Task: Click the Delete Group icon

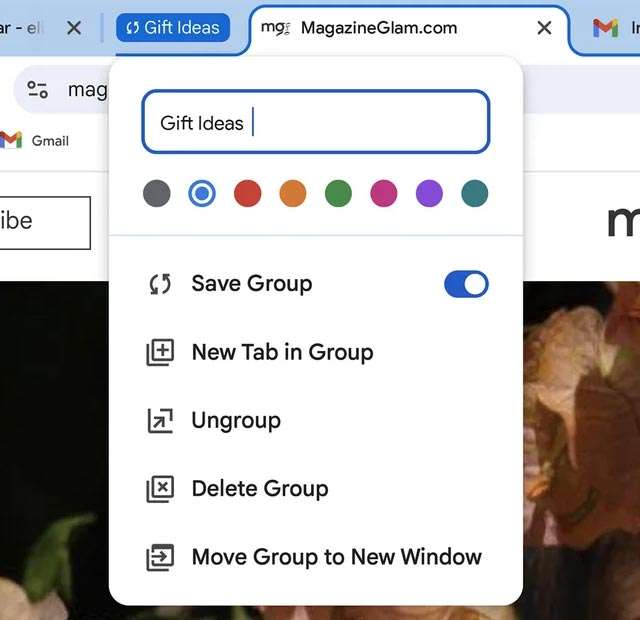Action: (x=160, y=489)
